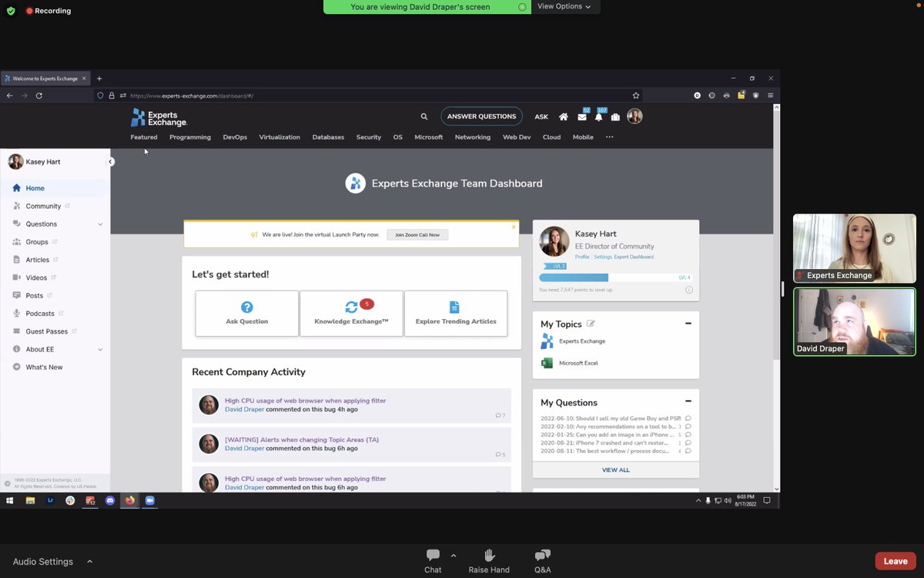This screenshot has width=924, height=578.
Task: Open File Explorer from the taskbar
Action: pyautogui.click(x=30, y=500)
